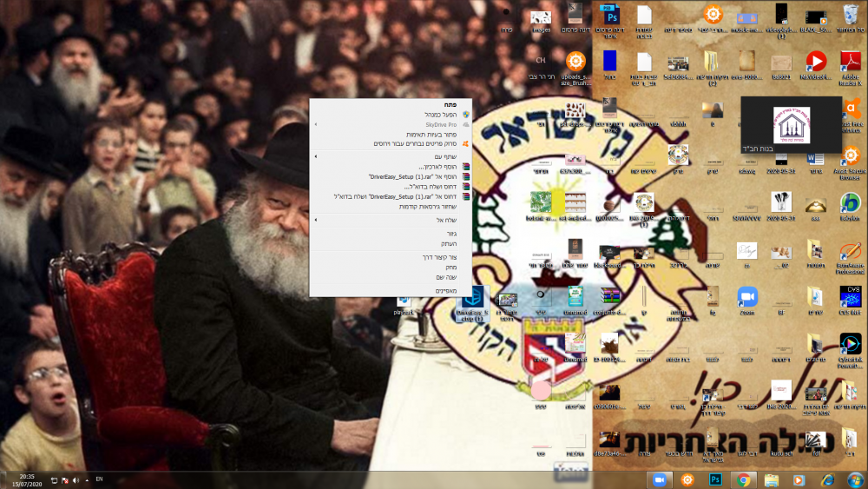
Task: Launch Internet Explorer from the taskbar
Action: point(827,479)
